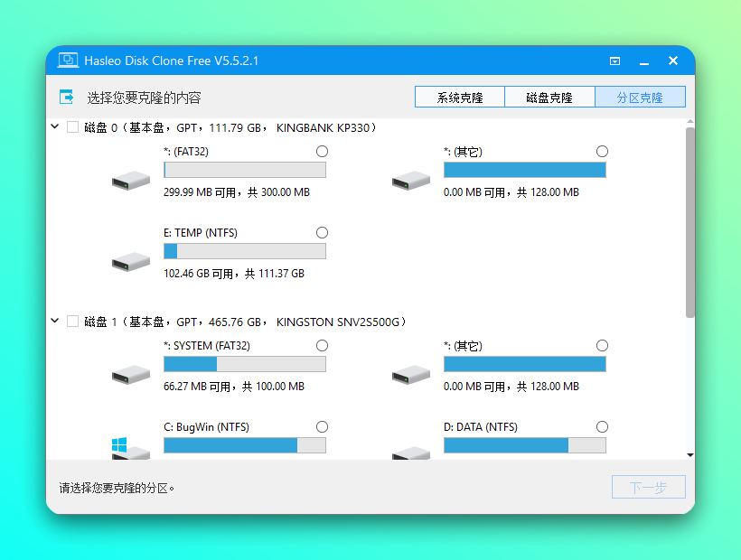Image resolution: width=741 pixels, height=560 pixels.
Task: Click drive icon for 其它 partition on disk 1
Action: (411, 375)
